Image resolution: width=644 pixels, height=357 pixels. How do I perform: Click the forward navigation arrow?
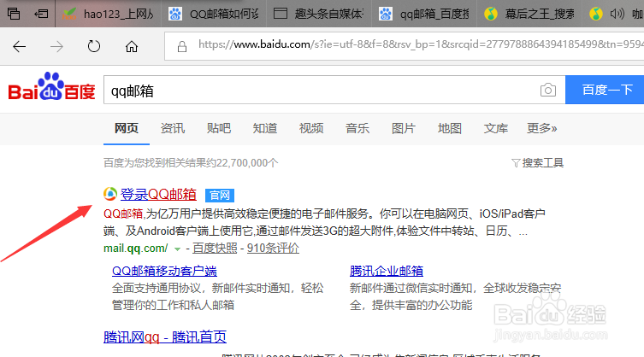click(x=56, y=46)
